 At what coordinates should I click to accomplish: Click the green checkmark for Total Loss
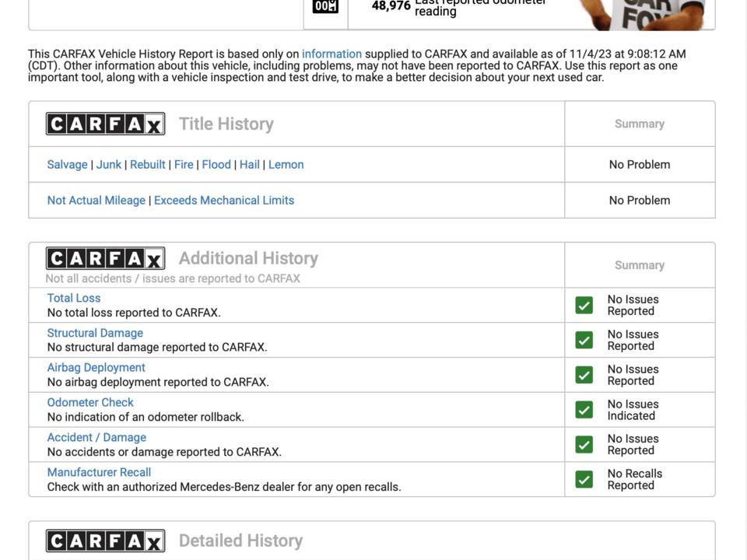point(584,305)
